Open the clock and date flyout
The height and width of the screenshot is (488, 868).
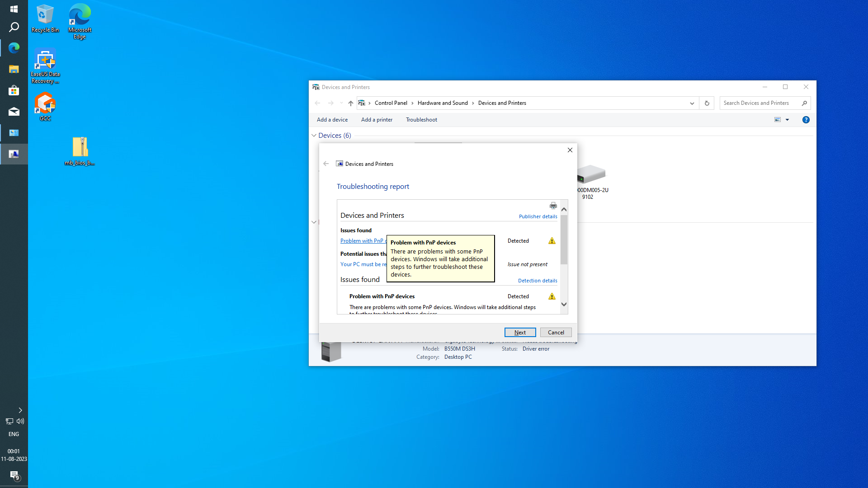click(x=14, y=455)
